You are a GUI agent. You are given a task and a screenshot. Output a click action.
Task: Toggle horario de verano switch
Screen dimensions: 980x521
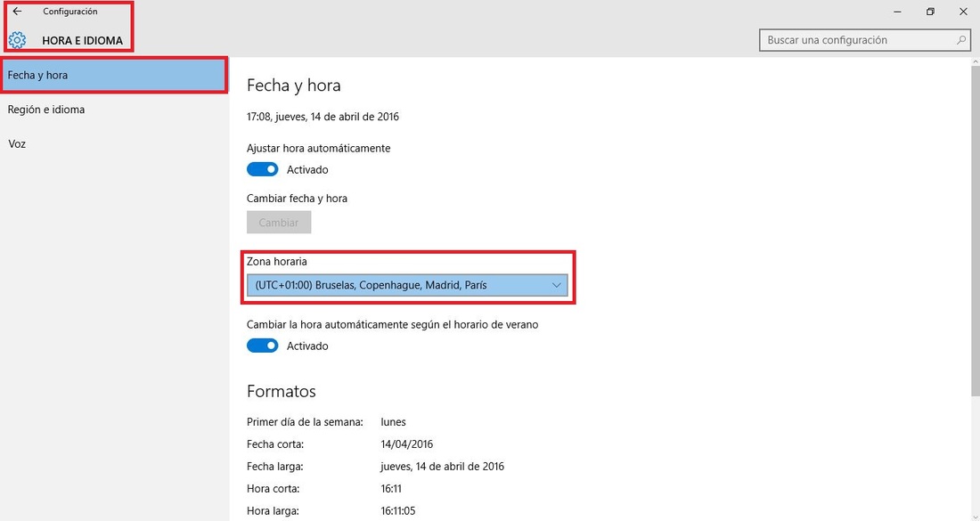pos(263,346)
